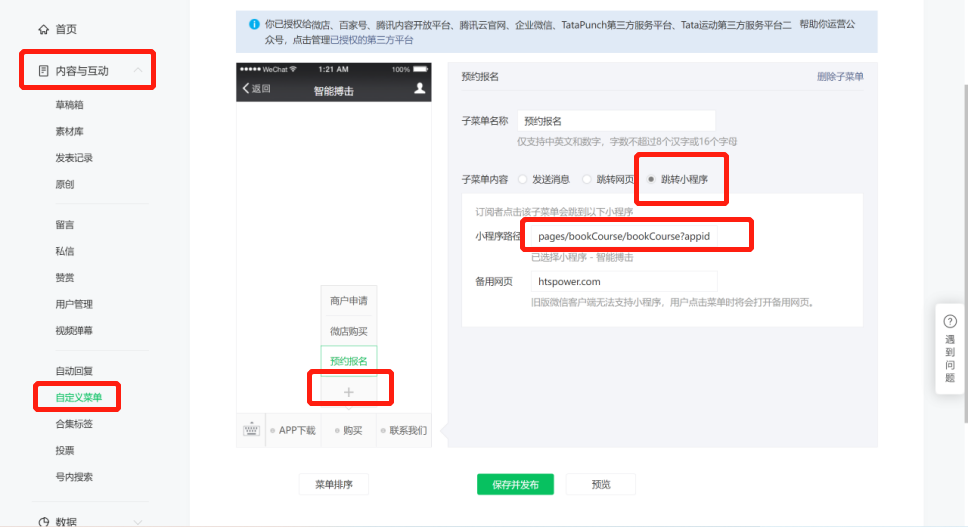Collapse the 内容与互动 section chevron
Image resolution: width=968 pixels, height=527 pixels.
pos(138,71)
